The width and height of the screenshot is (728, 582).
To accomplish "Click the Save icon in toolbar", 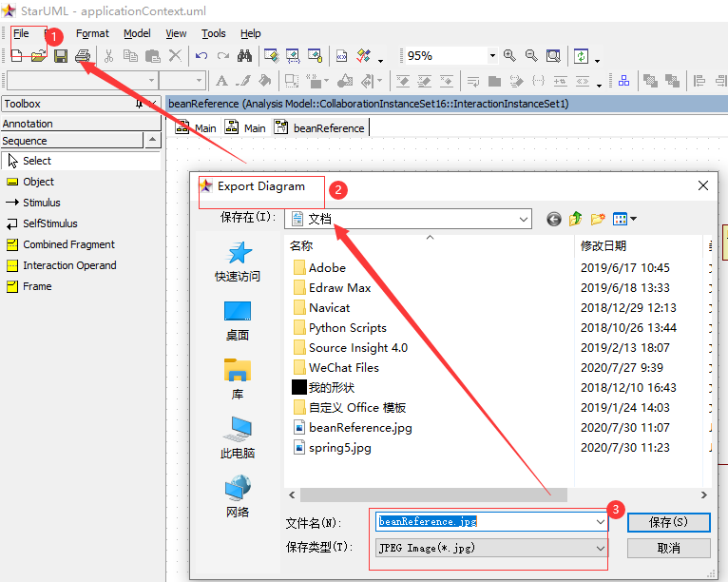I will tap(61, 56).
